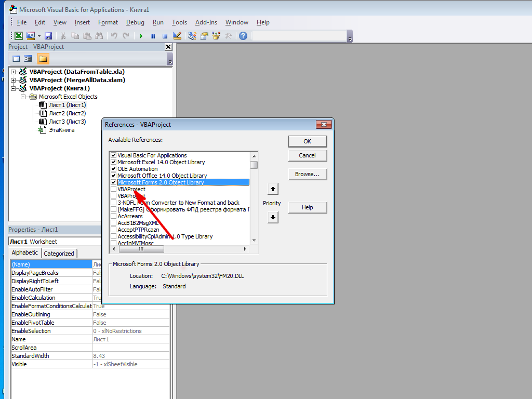Open the Debug menu
Viewport: 532px width, 399px height.
(135, 22)
